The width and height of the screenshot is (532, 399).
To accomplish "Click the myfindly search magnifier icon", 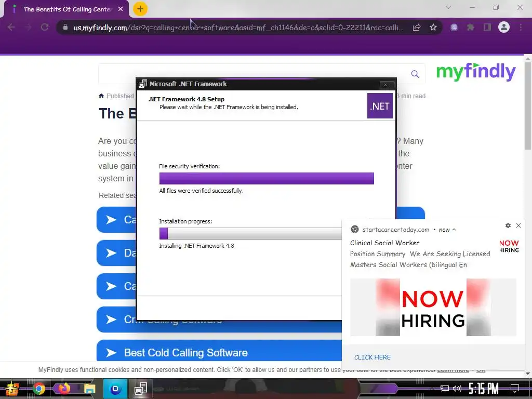I will 415,74.
